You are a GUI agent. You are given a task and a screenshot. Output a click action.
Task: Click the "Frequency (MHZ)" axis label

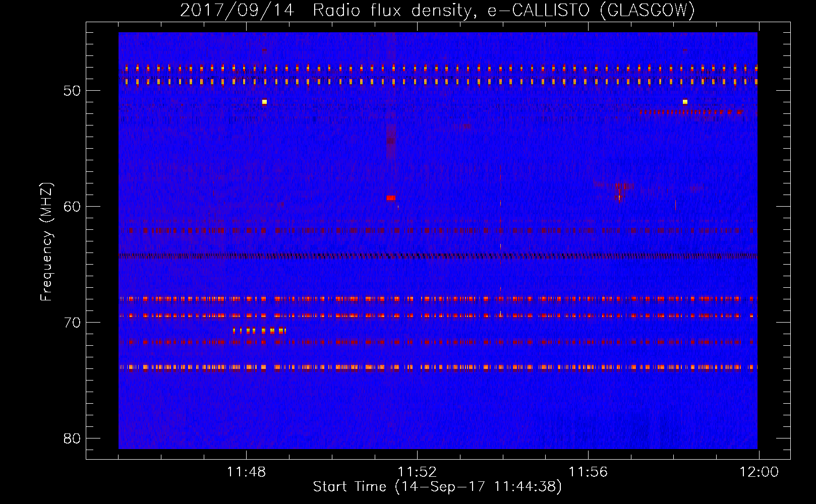pyautogui.click(x=46, y=242)
